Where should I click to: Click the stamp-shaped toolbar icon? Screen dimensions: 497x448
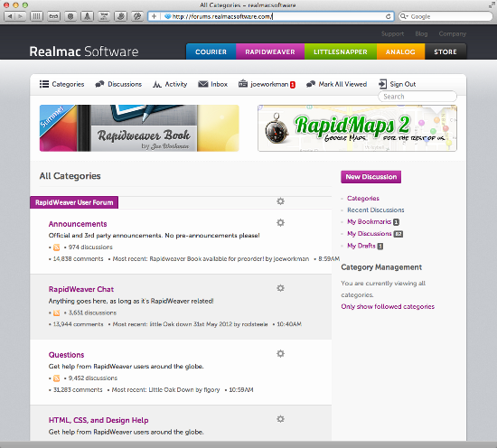pyautogui.click(x=121, y=16)
